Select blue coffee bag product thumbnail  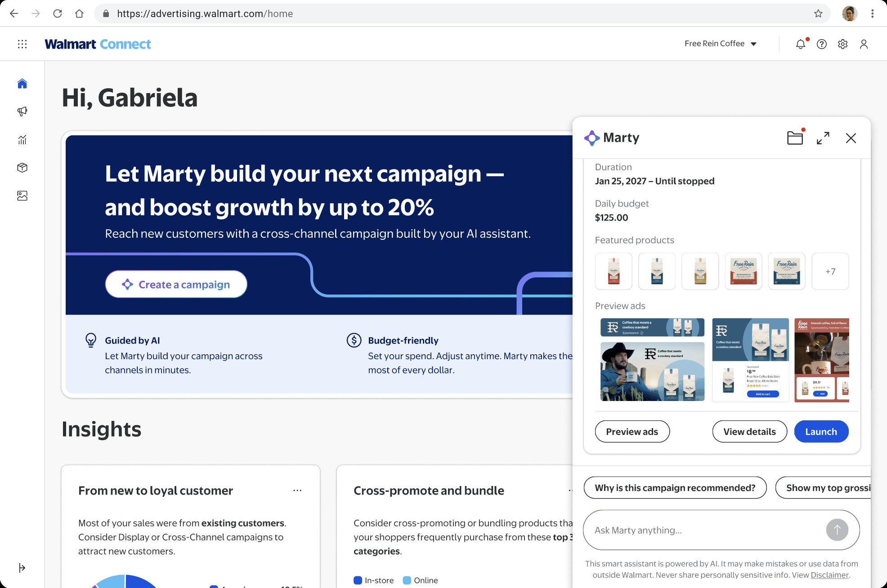click(657, 271)
